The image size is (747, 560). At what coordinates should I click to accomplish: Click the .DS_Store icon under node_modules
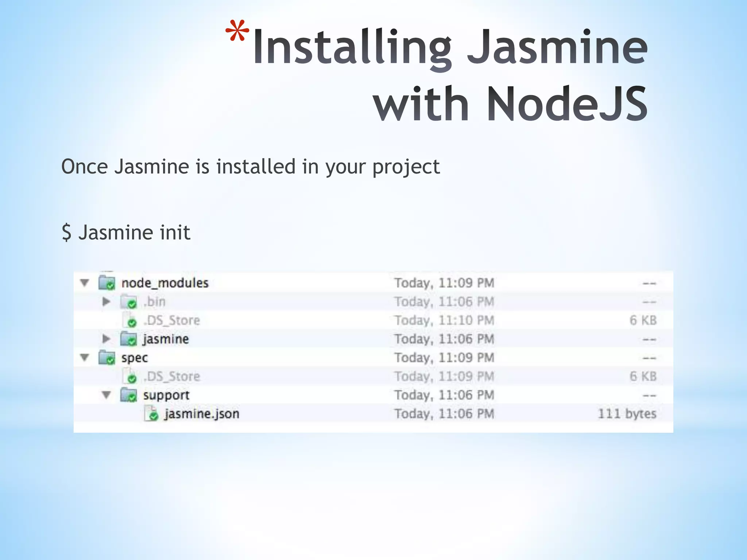click(x=129, y=320)
